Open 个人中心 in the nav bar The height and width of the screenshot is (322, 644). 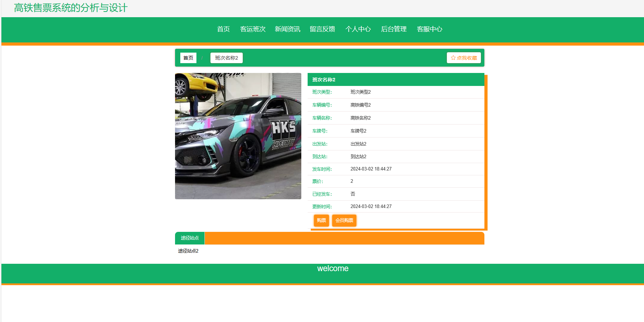coord(358,29)
